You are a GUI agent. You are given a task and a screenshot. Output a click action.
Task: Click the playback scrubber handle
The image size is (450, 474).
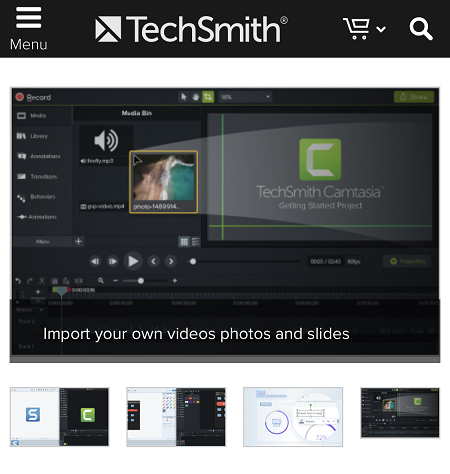(x=193, y=261)
